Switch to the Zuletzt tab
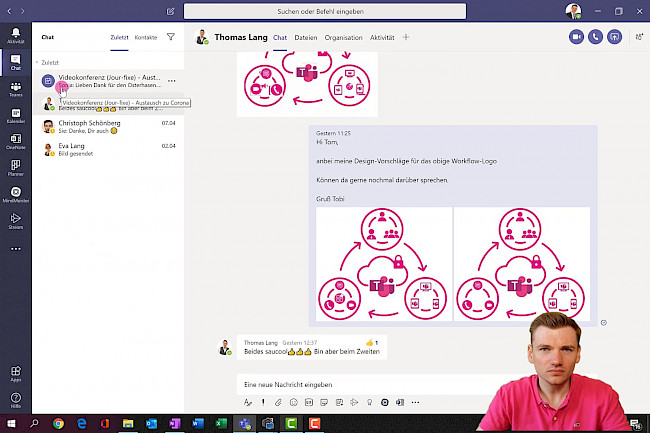The width and height of the screenshot is (650, 433). click(119, 37)
